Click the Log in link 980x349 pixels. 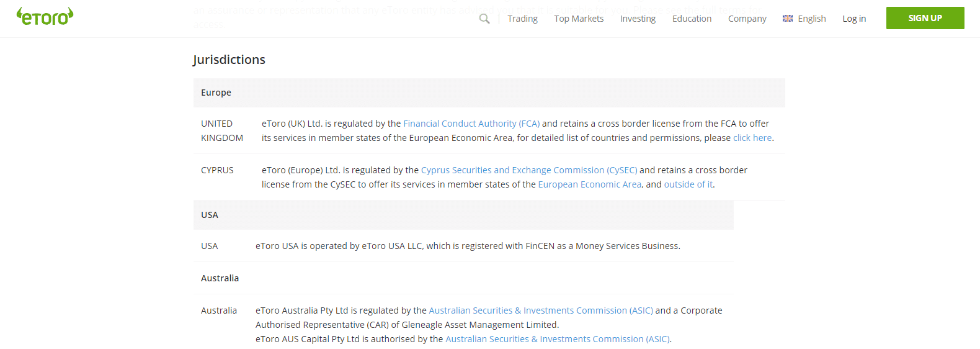(x=854, y=19)
